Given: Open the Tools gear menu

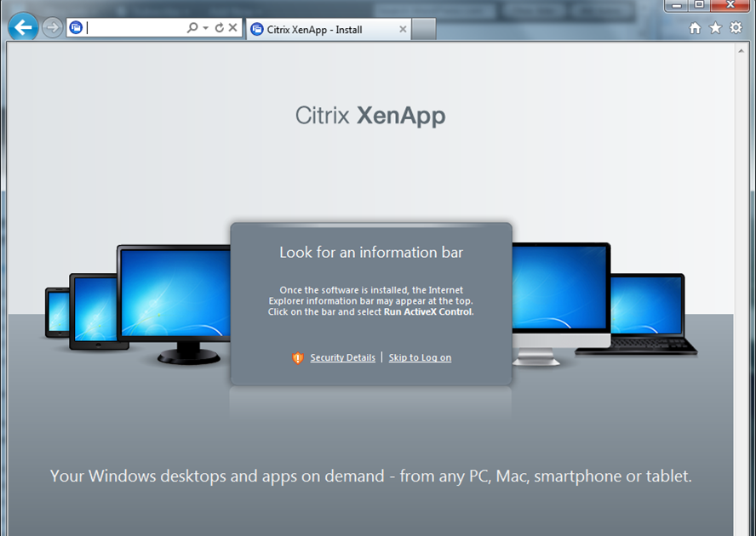Looking at the screenshot, I should 736,27.
